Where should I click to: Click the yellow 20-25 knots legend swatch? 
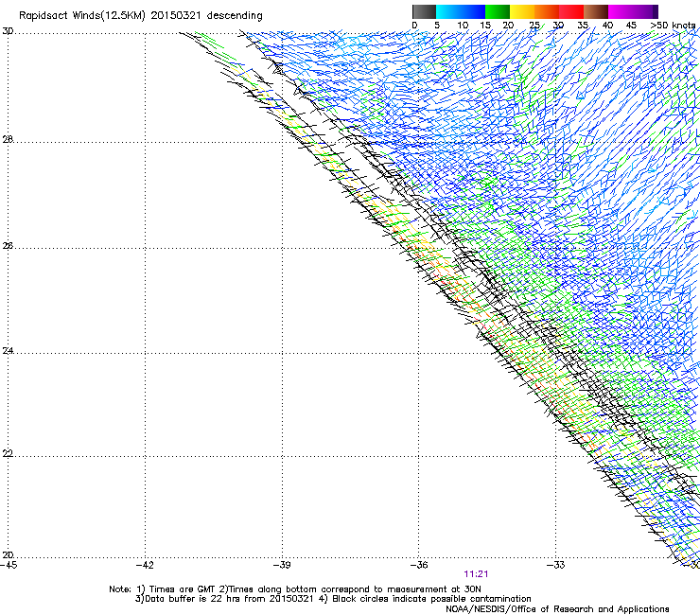click(x=522, y=11)
